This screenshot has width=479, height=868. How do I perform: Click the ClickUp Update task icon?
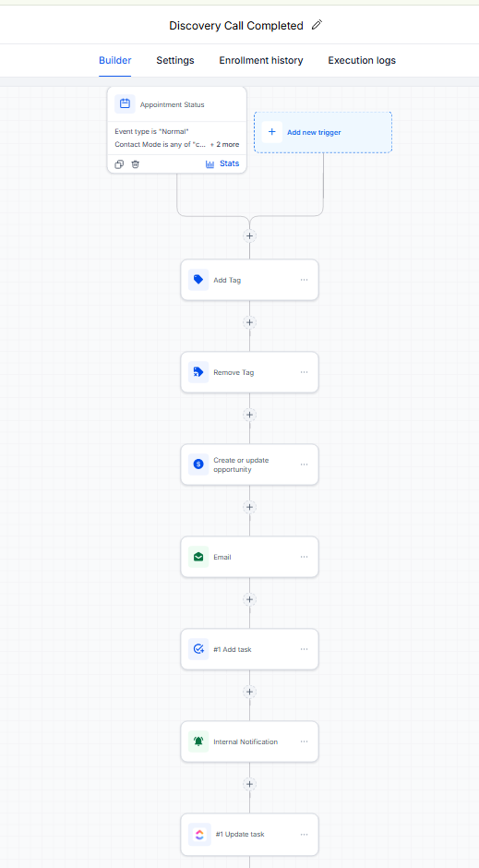click(x=199, y=834)
